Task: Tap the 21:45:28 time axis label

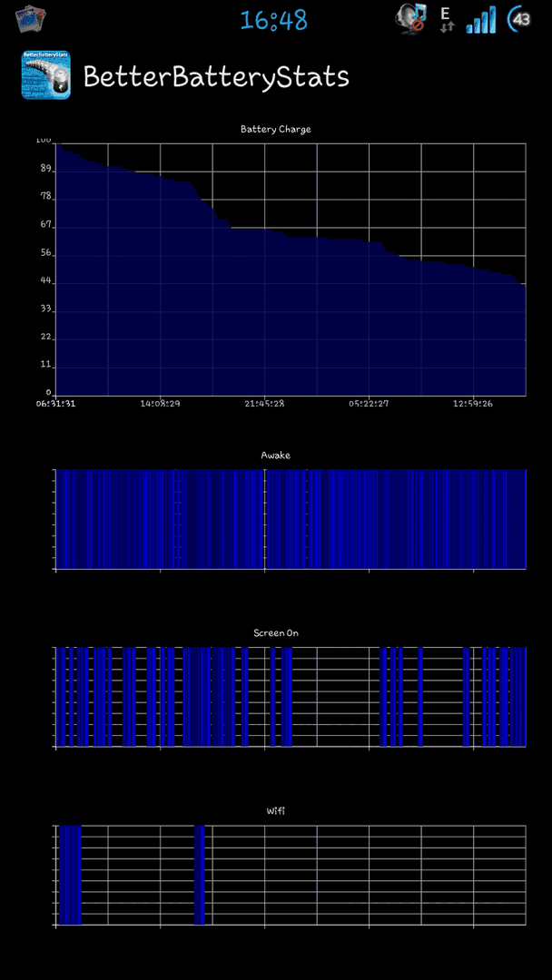Action: click(264, 404)
